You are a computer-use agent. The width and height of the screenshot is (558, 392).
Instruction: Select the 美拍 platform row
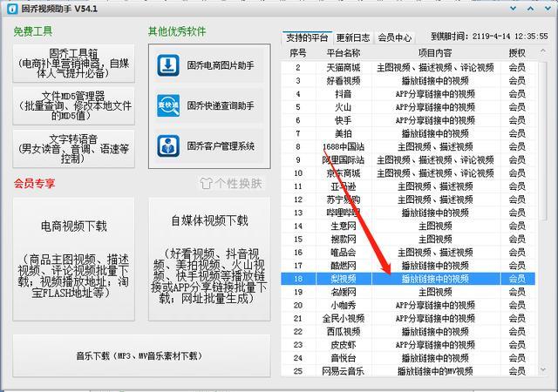(x=408, y=133)
